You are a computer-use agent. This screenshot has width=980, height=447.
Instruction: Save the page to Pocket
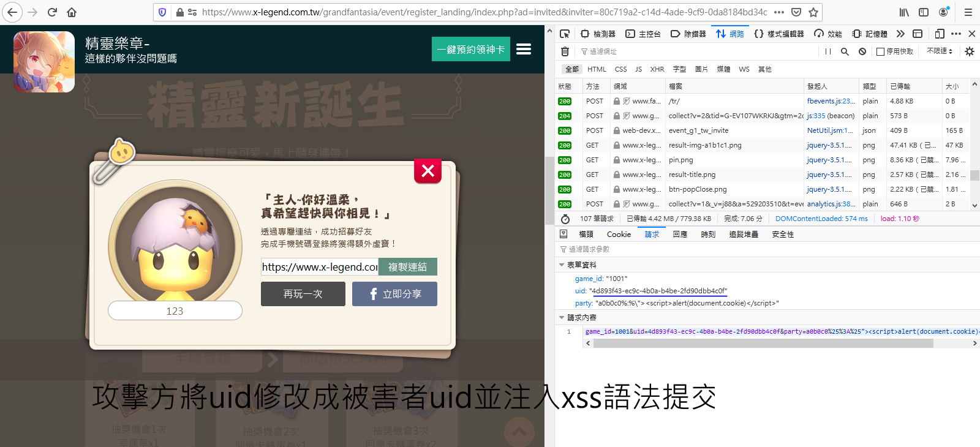796,12
